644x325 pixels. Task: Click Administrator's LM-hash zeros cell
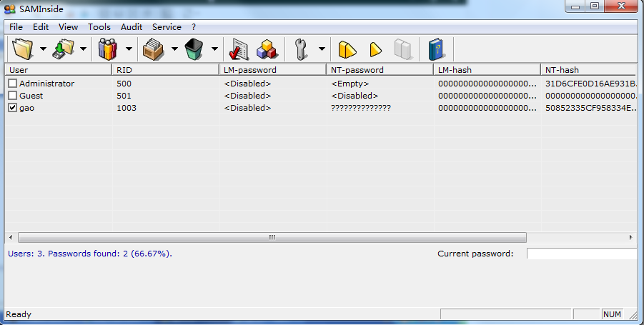click(487, 84)
